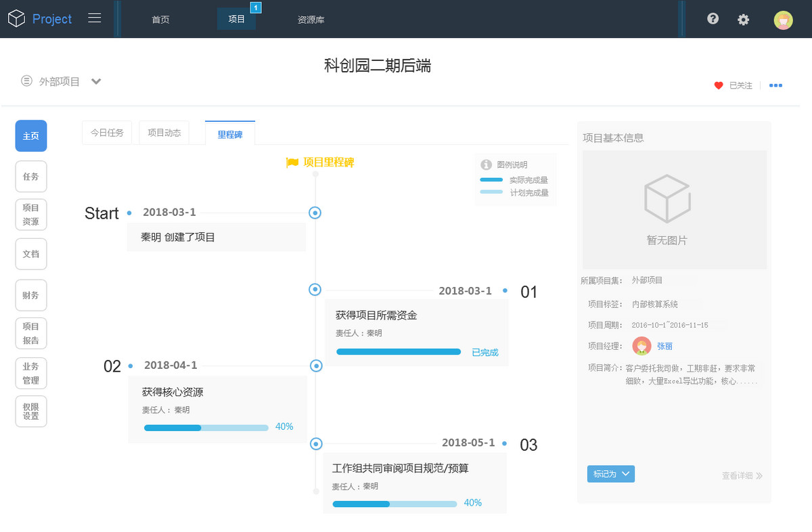Select the 任务 sidebar item

[x=30, y=176]
